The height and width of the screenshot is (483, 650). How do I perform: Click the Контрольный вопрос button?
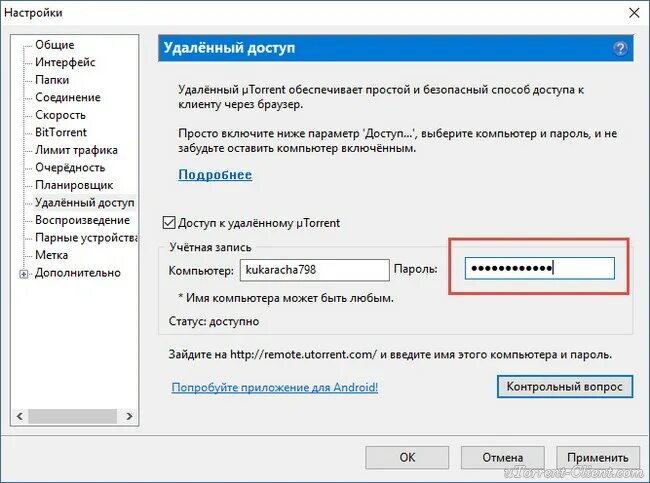pyautogui.click(x=565, y=386)
